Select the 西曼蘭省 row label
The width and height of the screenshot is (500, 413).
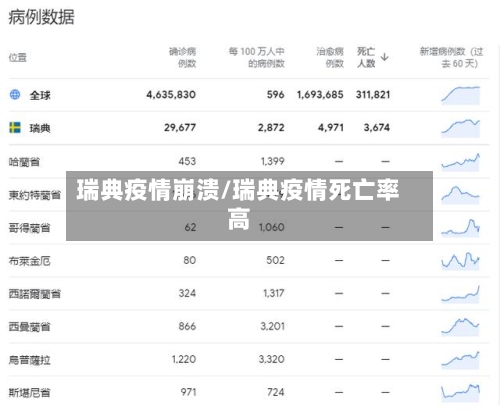[30, 327]
